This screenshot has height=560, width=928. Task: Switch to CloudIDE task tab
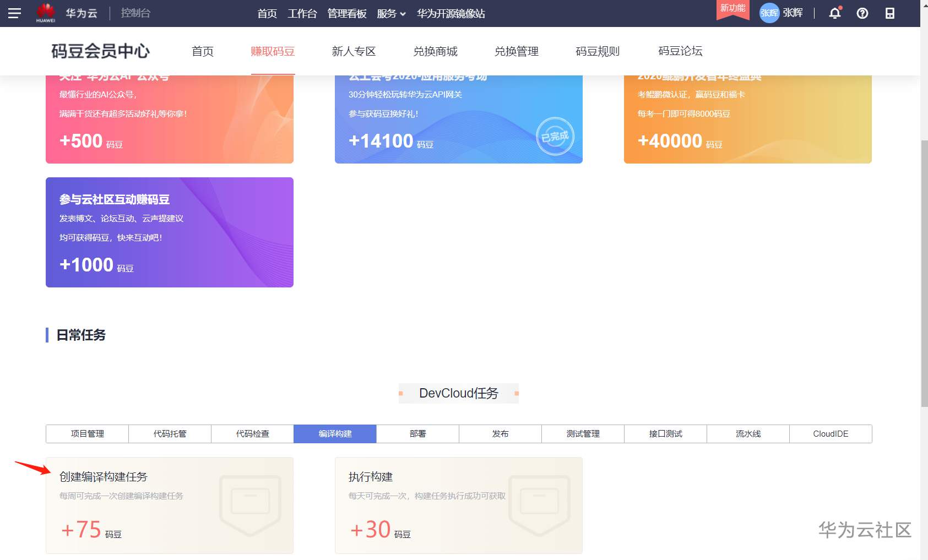(x=831, y=434)
